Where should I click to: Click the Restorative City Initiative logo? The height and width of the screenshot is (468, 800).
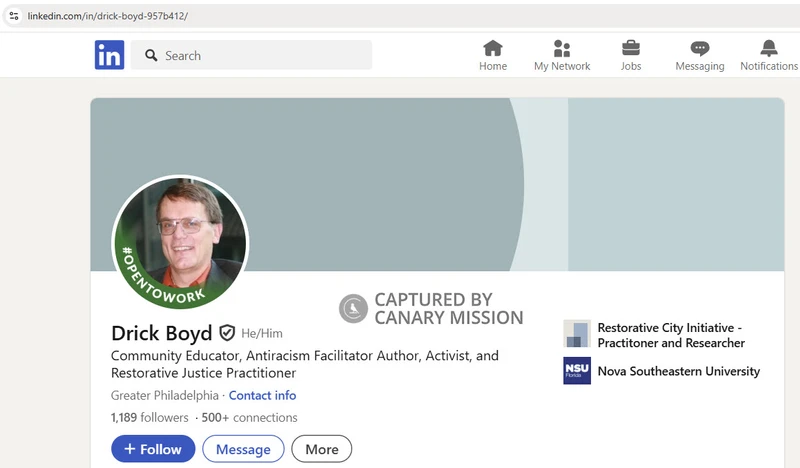[x=577, y=334]
